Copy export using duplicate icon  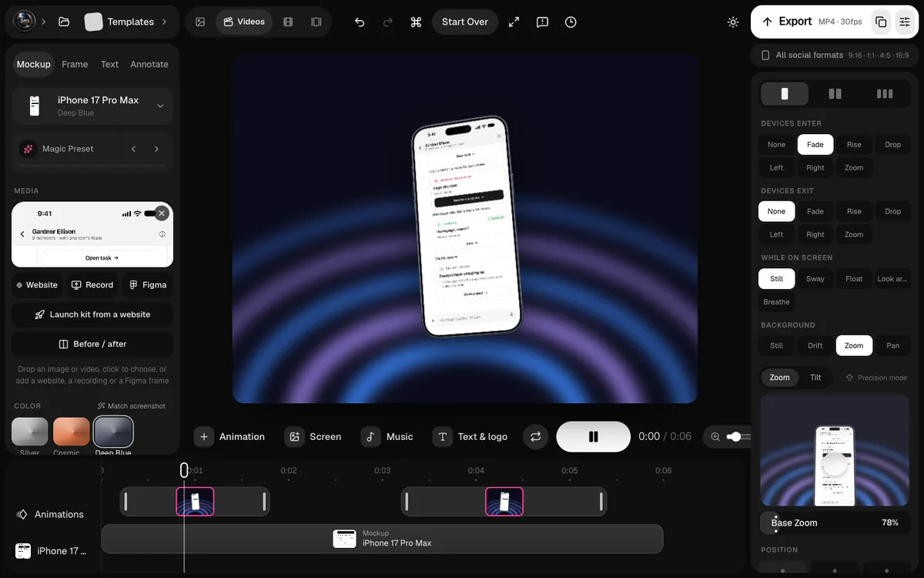point(881,22)
